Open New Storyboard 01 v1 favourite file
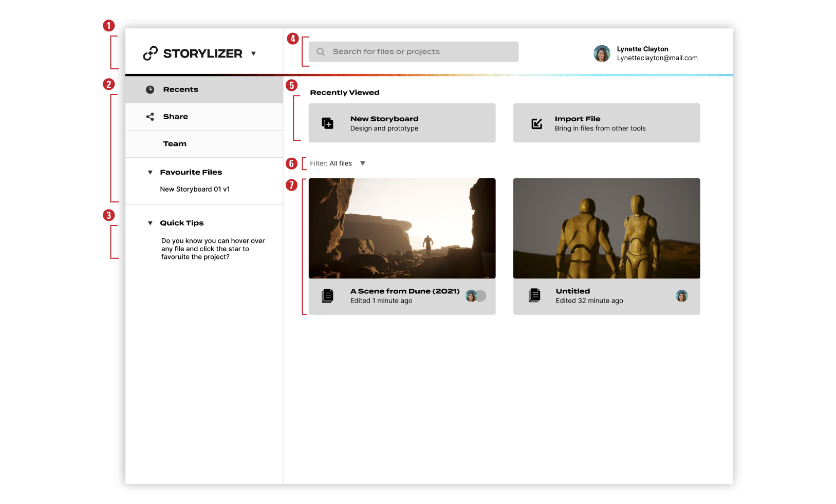The height and width of the screenshot is (504, 836). pyautogui.click(x=195, y=189)
